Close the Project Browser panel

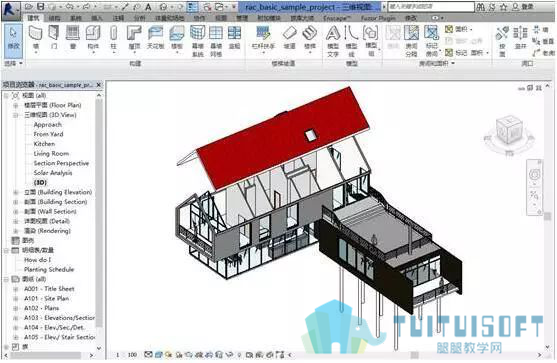(99, 85)
